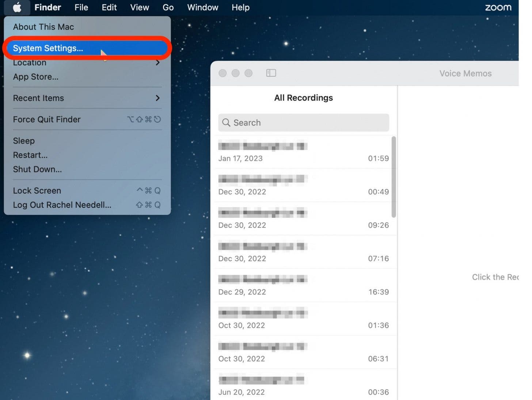Screen dimensions: 532x400
Task: Click the magnifier icon in Search
Action: pyautogui.click(x=226, y=123)
